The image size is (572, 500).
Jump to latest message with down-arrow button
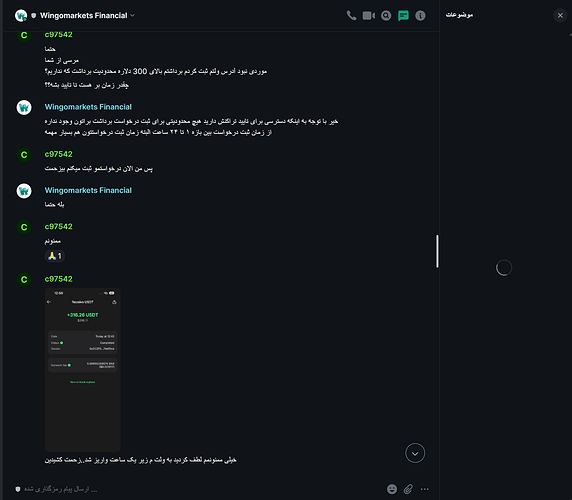[415, 453]
